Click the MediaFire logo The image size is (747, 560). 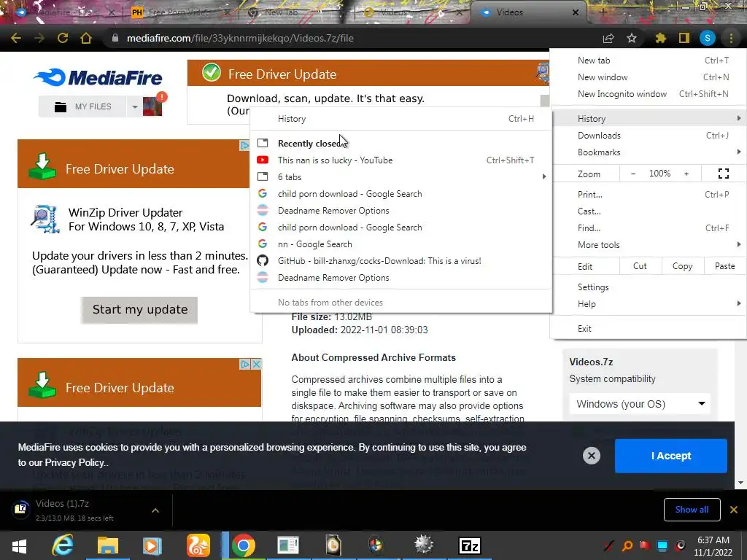click(98, 77)
